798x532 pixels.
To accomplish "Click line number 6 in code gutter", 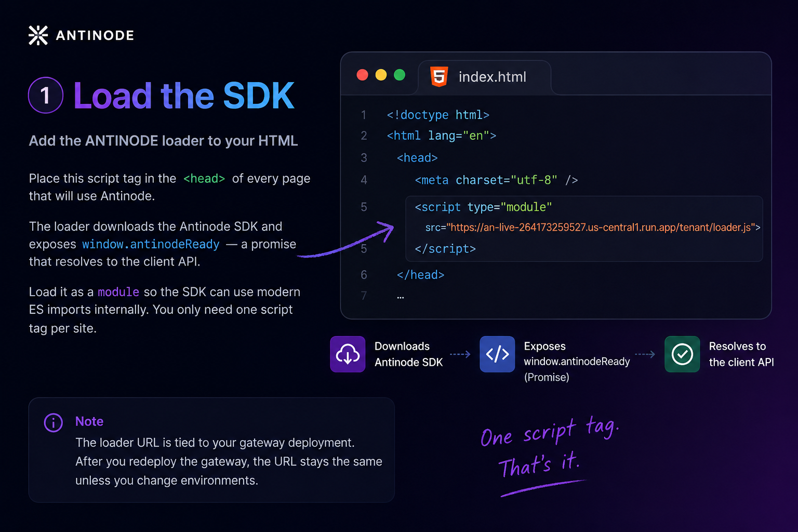I will coord(364,275).
